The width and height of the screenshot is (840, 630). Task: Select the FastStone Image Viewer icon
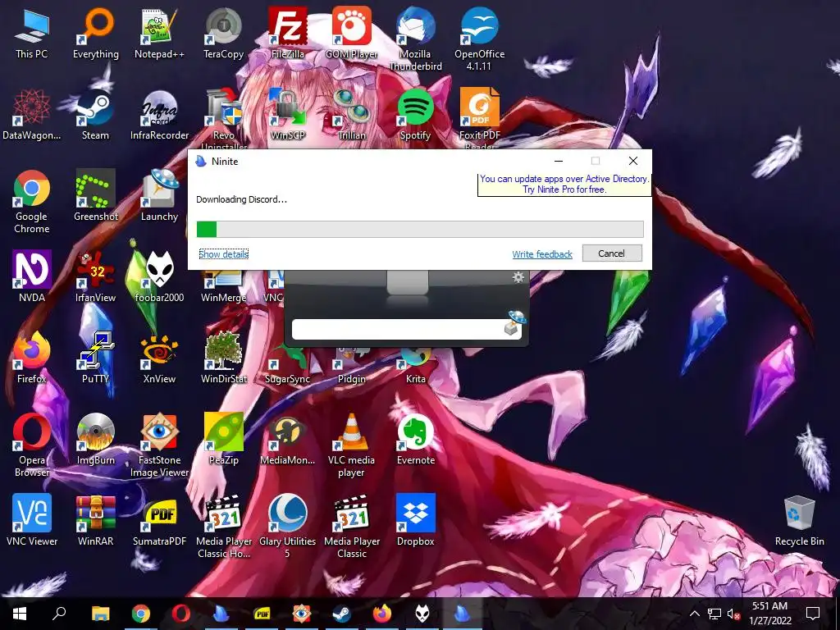[x=160, y=445]
